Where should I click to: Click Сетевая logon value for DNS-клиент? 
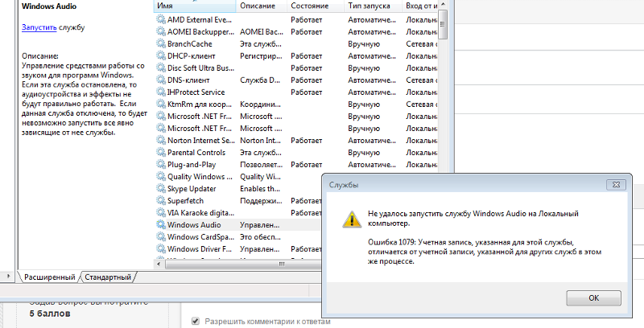coord(421,80)
